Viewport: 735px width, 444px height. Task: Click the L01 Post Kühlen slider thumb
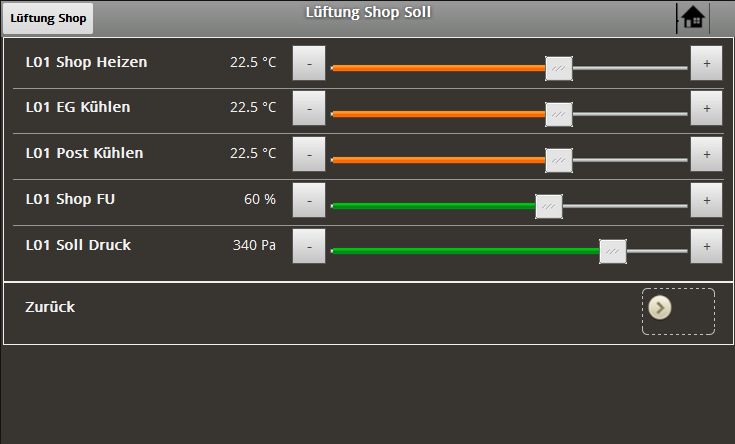(559, 160)
